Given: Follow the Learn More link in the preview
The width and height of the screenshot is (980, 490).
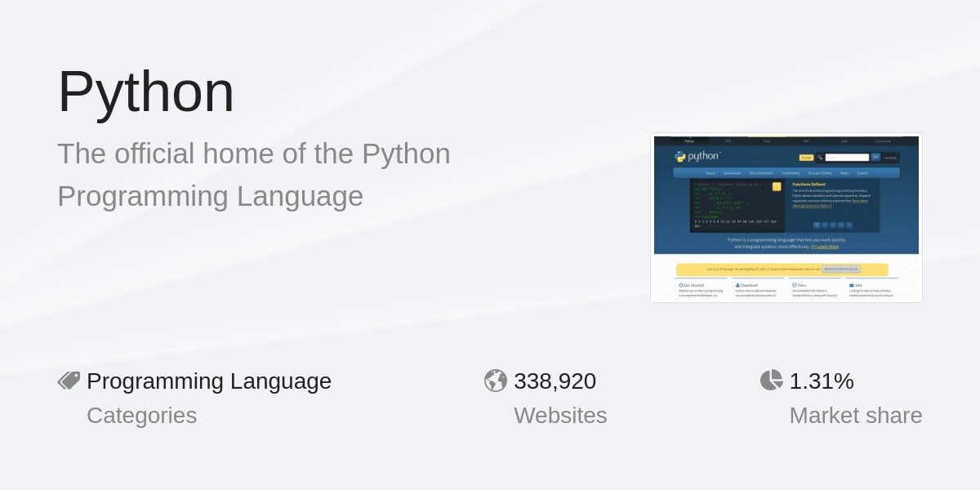Looking at the screenshot, I should (826, 246).
